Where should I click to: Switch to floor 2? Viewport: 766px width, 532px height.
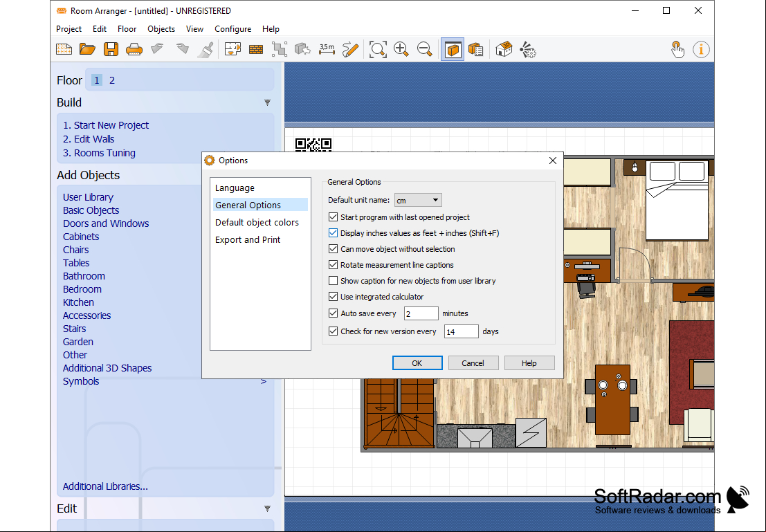pyautogui.click(x=112, y=81)
